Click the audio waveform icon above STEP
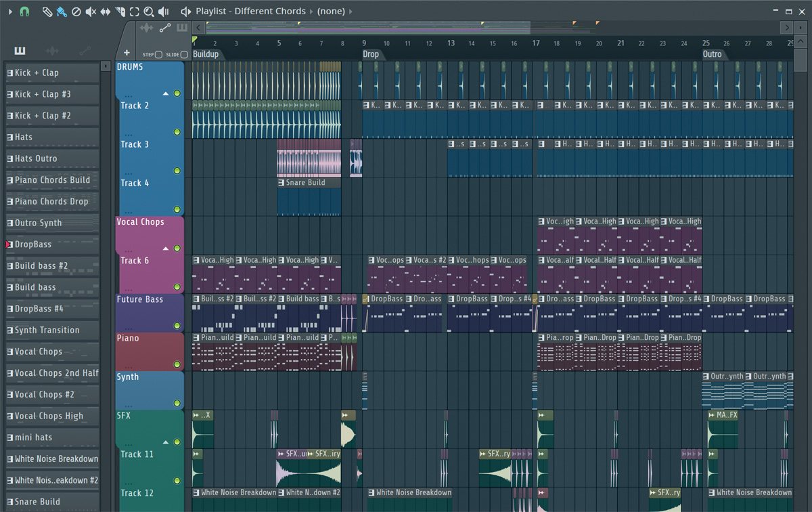812x512 pixels. [147, 28]
